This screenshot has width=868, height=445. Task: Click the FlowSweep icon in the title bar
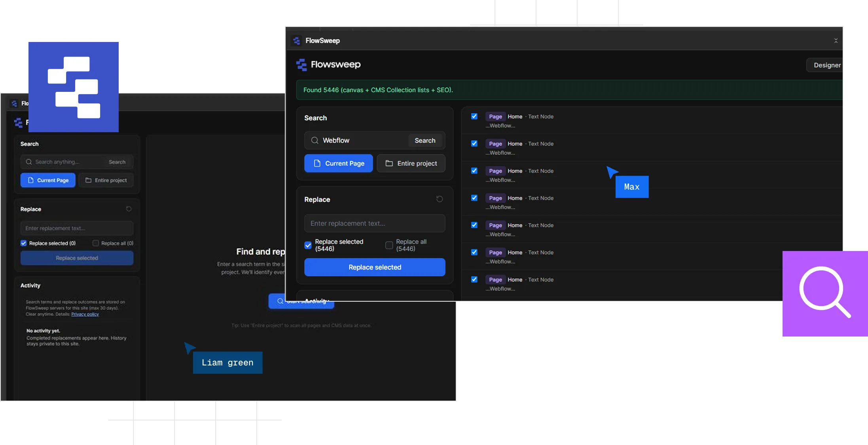(x=296, y=41)
